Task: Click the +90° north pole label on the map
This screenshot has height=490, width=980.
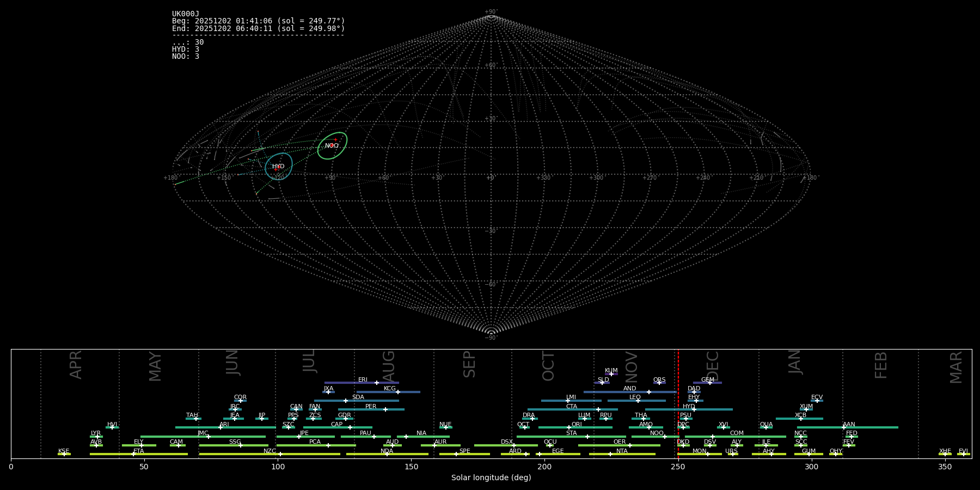Action: click(491, 12)
